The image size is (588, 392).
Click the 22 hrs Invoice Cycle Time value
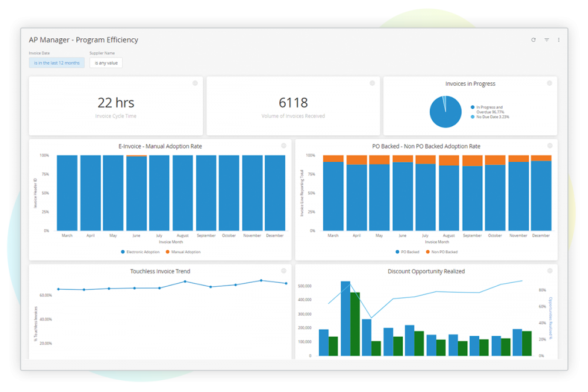click(x=116, y=103)
